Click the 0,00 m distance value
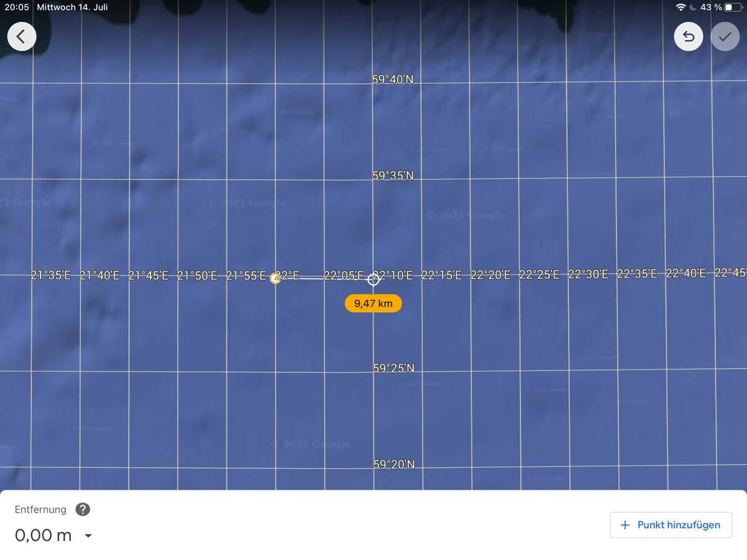 tap(43, 535)
